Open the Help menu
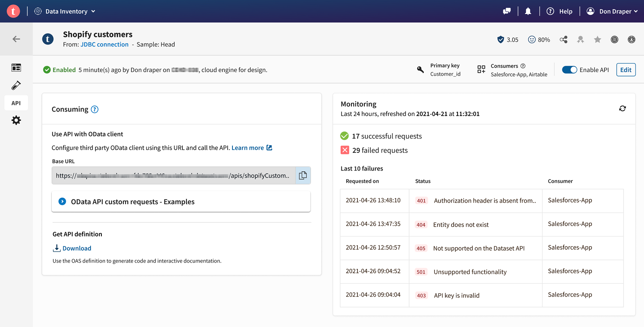The image size is (644, 327). point(560,11)
